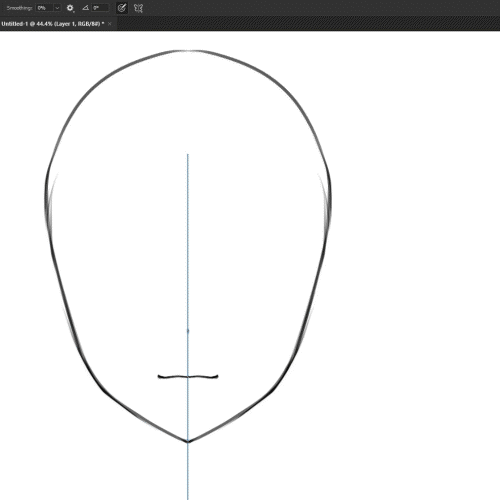
Task: Click the brush angle input field
Action: 100,8
